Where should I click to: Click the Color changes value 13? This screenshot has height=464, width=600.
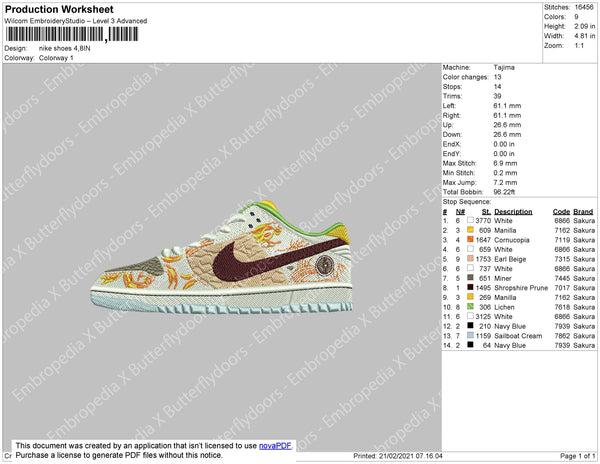tap(497, 77)
